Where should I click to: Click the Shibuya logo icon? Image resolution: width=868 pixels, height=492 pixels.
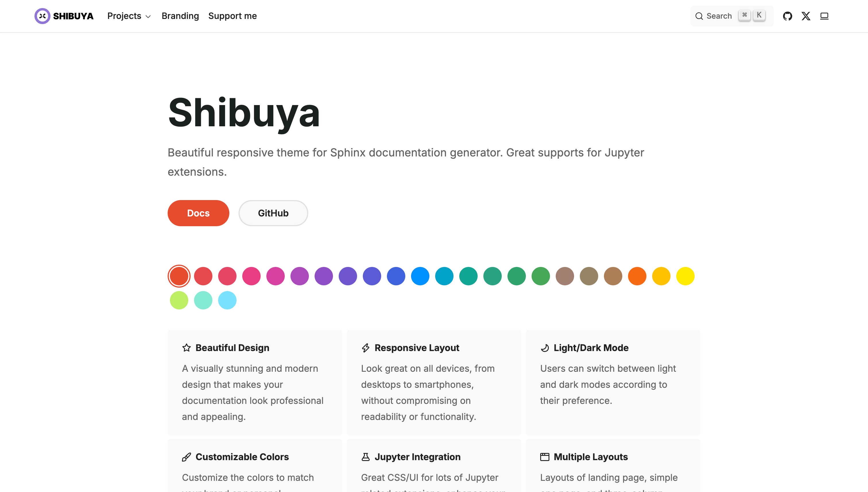(x=42, y=16)
